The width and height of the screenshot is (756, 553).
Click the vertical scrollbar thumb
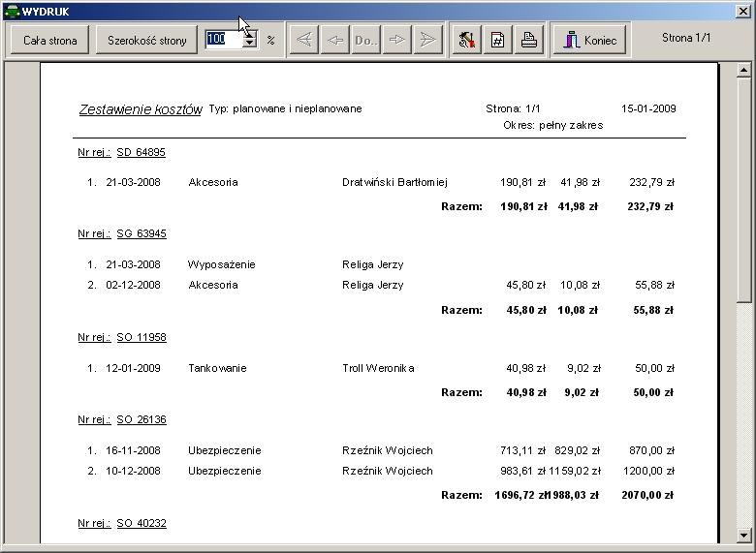(744, 190)
